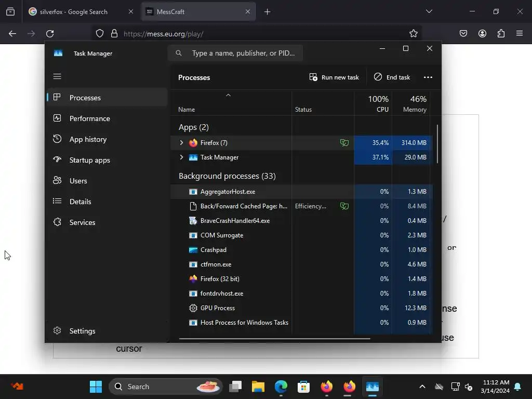This screenshot has height=399, width=532.
Task: Click the Performance graph icon in sidebar
Action: [57, 118]
